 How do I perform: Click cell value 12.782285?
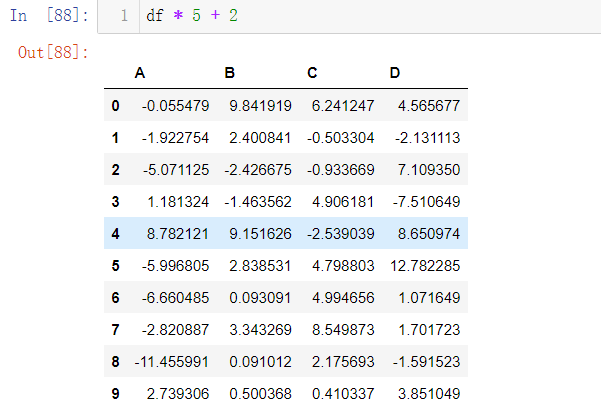coord(425,266)
